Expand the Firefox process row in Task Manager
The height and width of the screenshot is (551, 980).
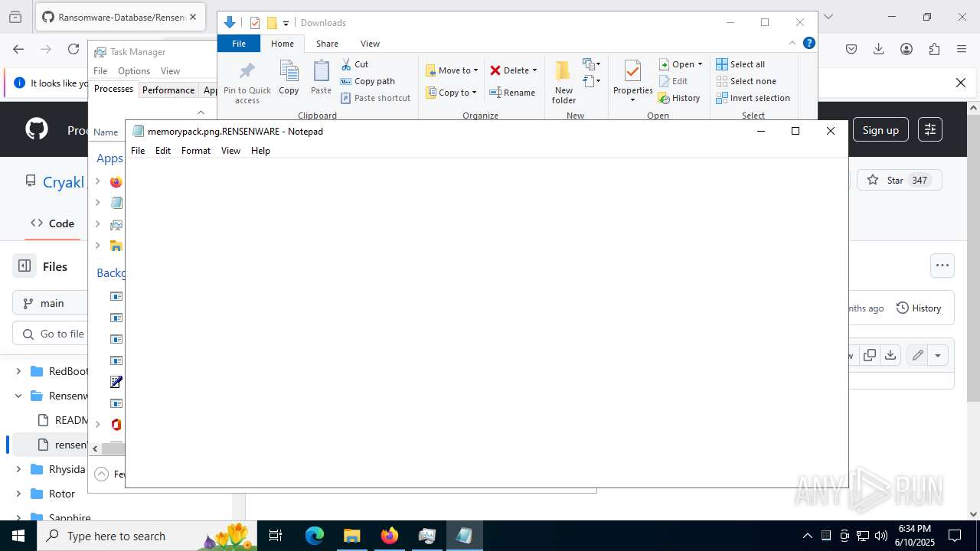[x=97, y=182]
